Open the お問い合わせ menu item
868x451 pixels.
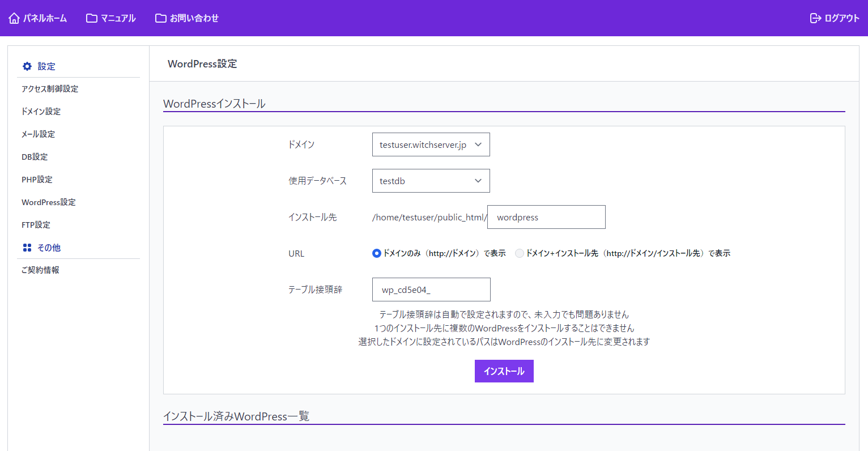coord(194,18)
